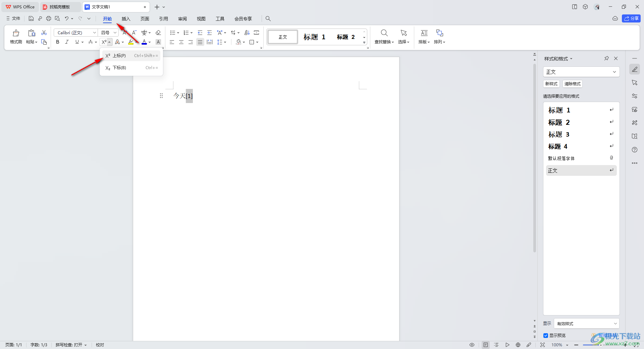Switch to the 页面 ribbon tab
Image resolution: width=644 pixels, height=349 pixels.
145,19
